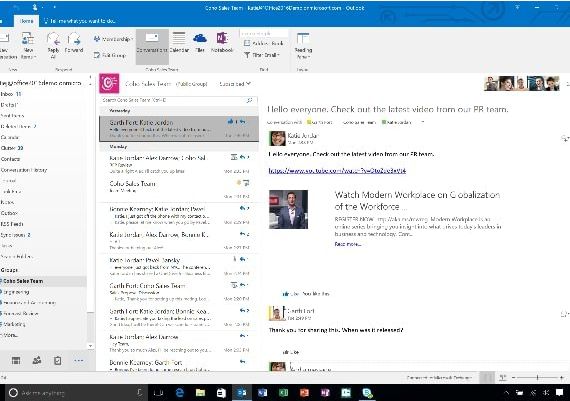570x401 pixels.
Task: Open the Cobo Sales Team conversation item
Action: click(179, 189)
